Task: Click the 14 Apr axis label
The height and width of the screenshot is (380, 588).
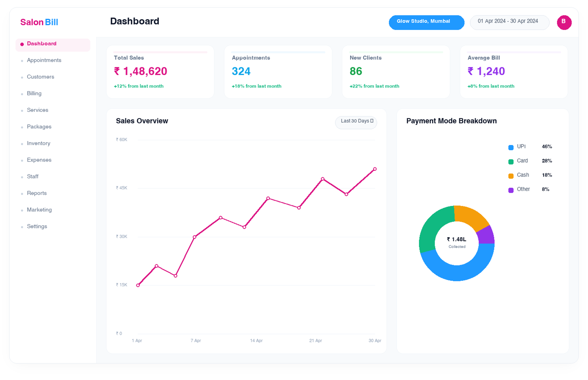Action: pos(256,341)
